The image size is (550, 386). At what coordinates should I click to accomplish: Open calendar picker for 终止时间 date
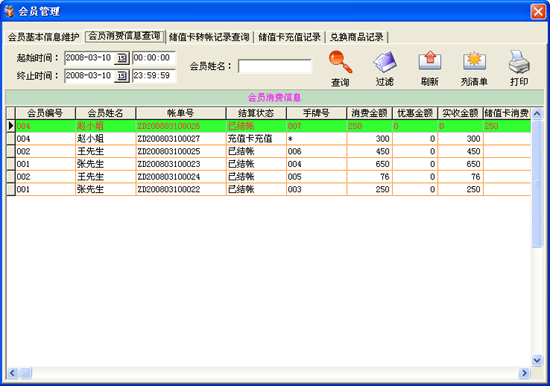[122, 76]
